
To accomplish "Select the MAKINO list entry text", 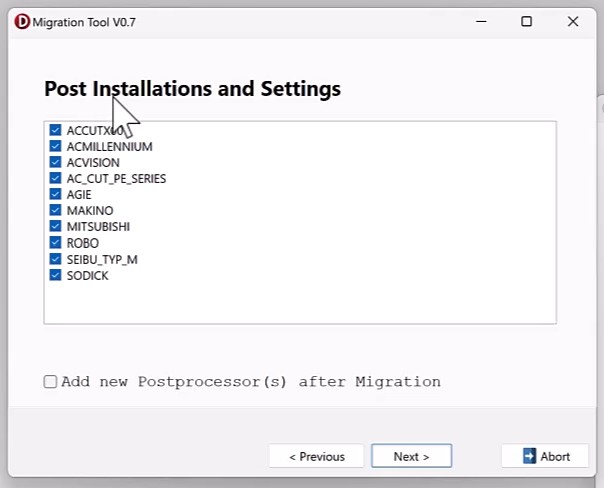I will [x=90, y=211].
